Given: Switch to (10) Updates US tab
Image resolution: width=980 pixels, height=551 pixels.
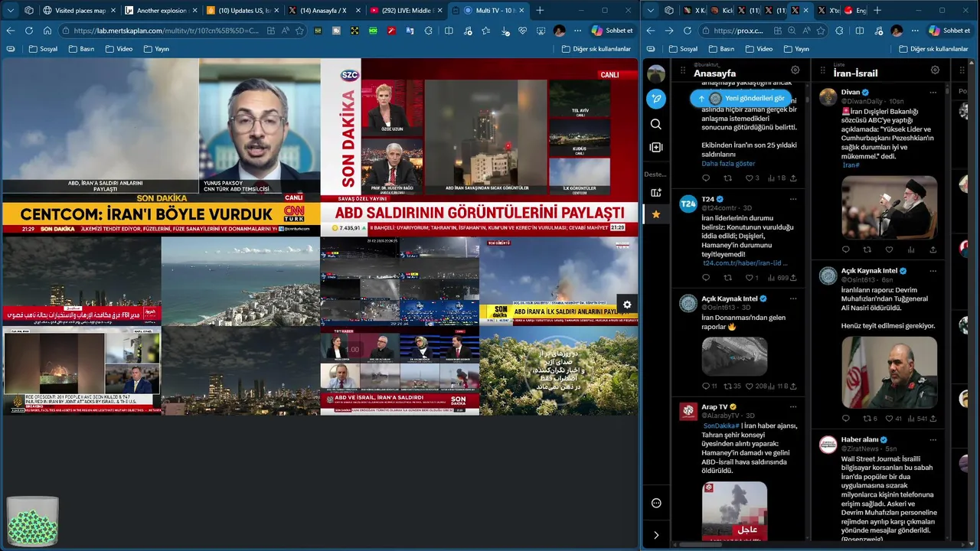Looking at the screenshot, I should [243, 10].
